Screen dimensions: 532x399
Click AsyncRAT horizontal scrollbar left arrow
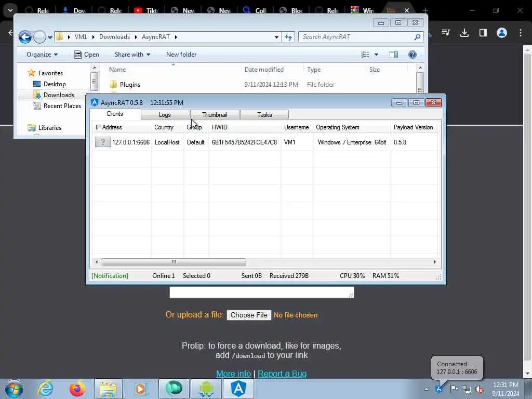[97, 262]
